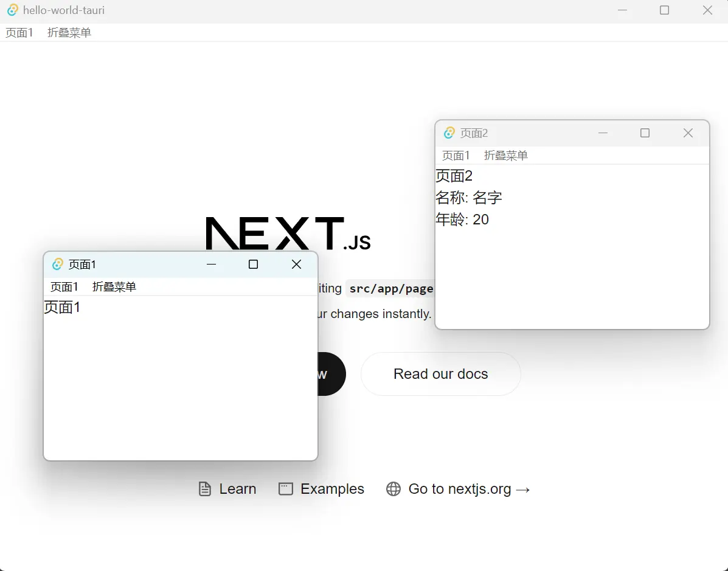The height and width of the screenshot is (571, 728).
Task: Click the 页面1 heading in the 页面1 content
Action: [x=62, y=307]
